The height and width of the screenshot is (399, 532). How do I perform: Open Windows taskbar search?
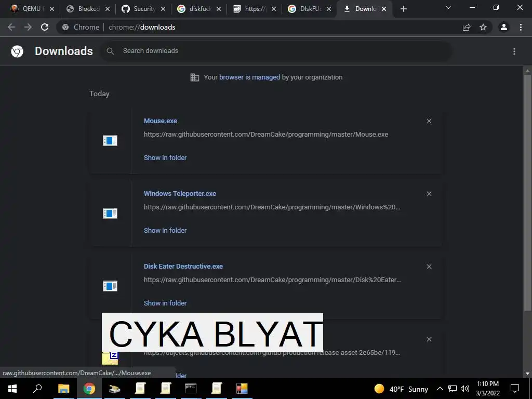(37, 389)
